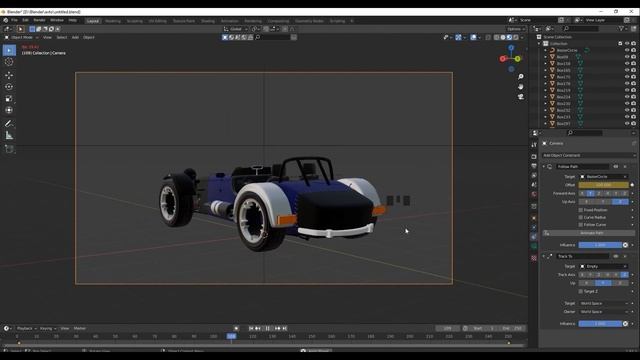The image size is (640, 360).
Task: Select the Transform tool
Action: pos(9,110)
